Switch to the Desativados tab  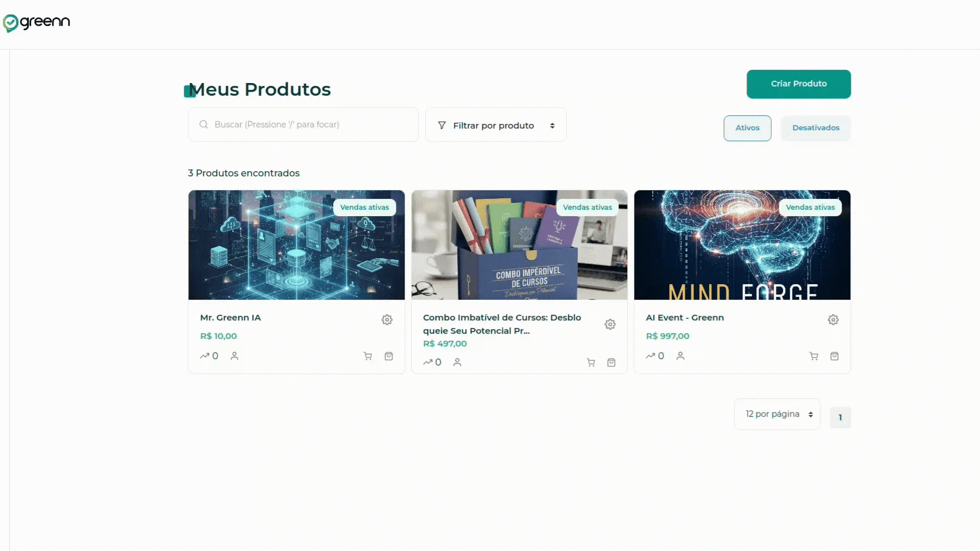pos(816,128)
